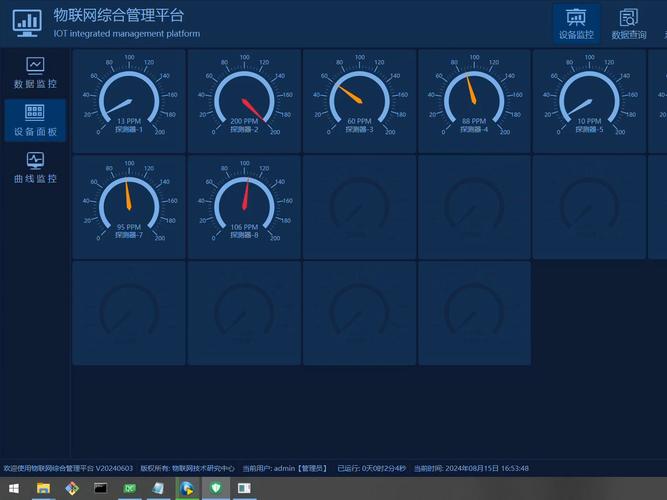Launch the terminal icon in the taskbar
The height and width of the screenshot is (500, 667).
[100, 488]
